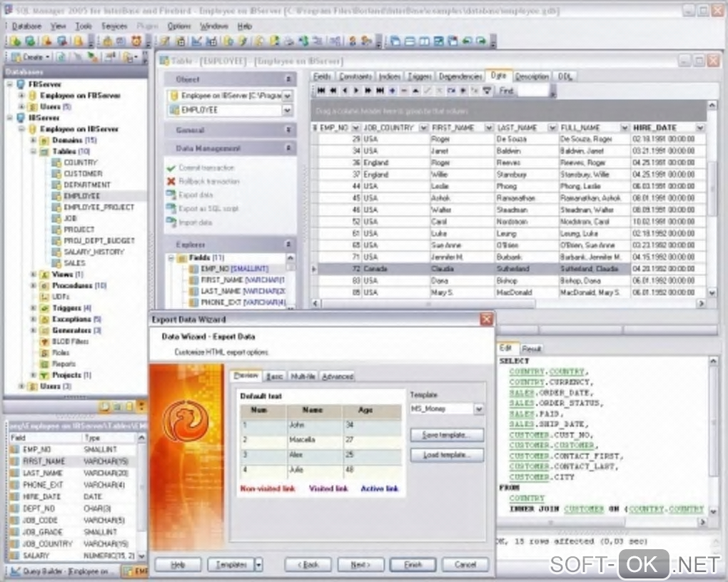Switch to the Result tab in query window
728x582 pixels.
531,349
